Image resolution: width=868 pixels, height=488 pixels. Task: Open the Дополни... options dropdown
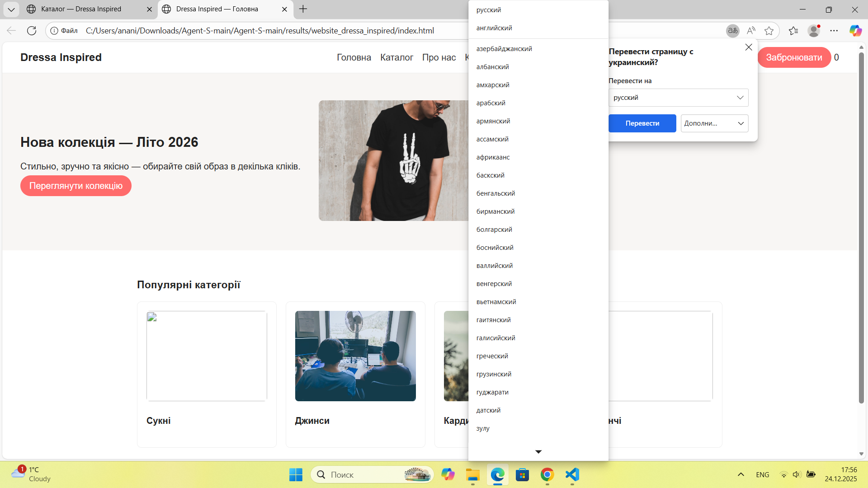coord(714,123)
